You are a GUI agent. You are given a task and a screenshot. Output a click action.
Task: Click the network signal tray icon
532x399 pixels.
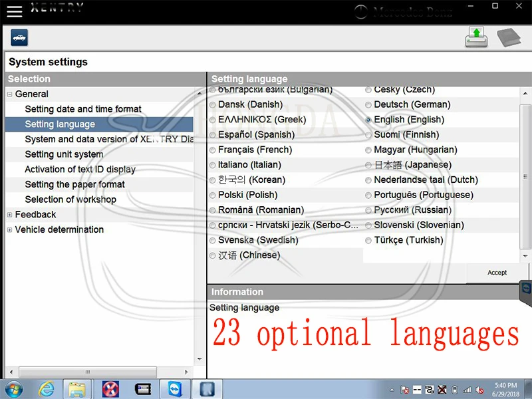point(467,390)
